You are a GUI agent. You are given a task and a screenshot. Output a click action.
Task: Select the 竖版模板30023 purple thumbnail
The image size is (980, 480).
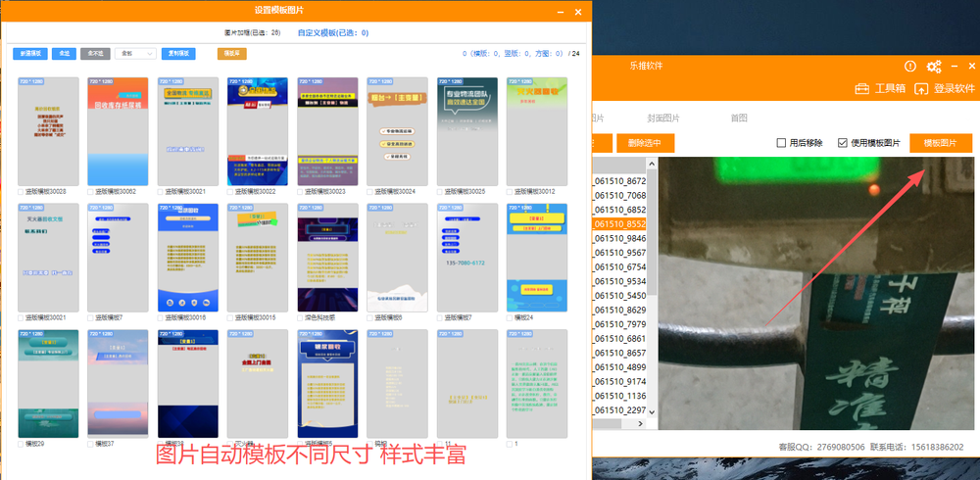[327, 131]
